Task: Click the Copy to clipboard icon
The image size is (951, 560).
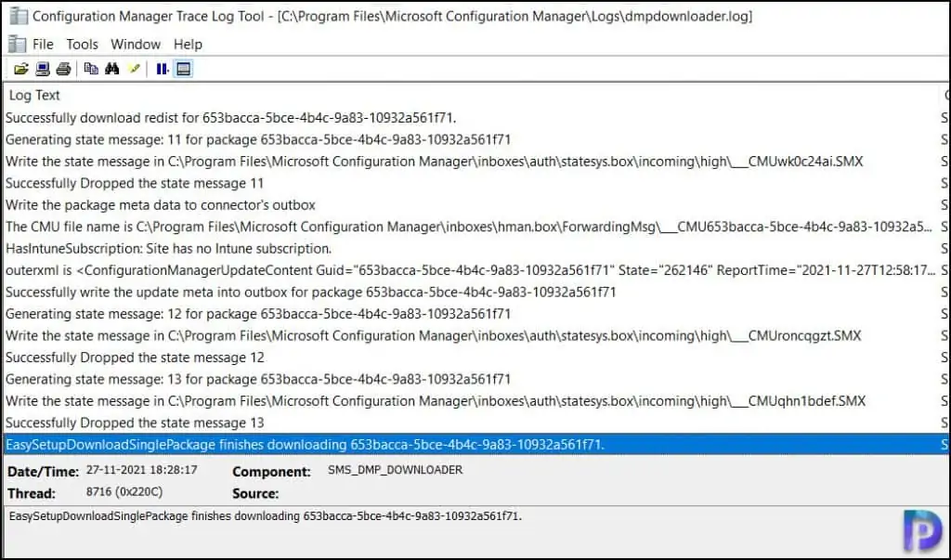Action: [x=91, y=69]
